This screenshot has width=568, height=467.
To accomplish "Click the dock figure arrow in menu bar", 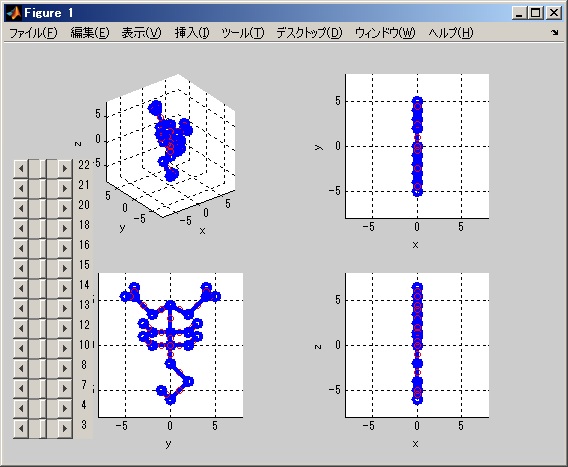I will coord(555,33).
